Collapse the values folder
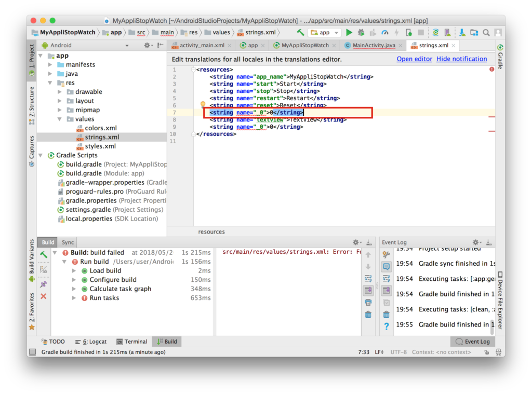This screenshot has width=532, height=395. coord(60,119)
